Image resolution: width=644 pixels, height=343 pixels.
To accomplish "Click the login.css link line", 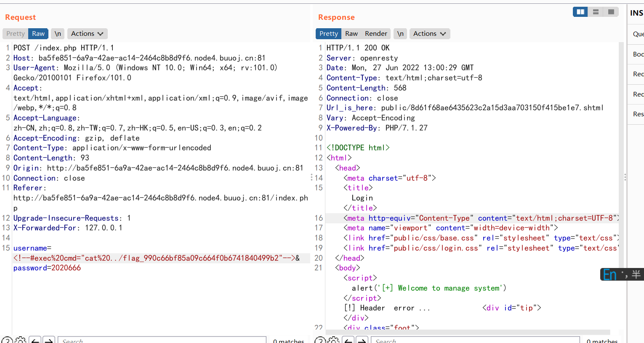I will [481, 248].
